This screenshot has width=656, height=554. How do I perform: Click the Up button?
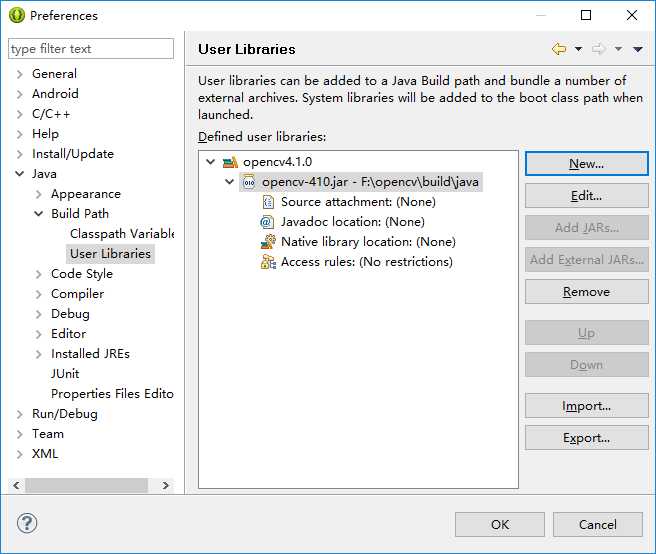pos(587,333)
